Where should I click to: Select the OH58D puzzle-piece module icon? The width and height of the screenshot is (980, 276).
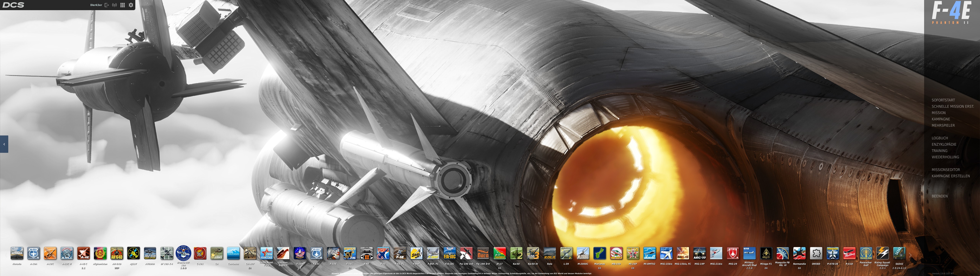(x=816, y=253)
